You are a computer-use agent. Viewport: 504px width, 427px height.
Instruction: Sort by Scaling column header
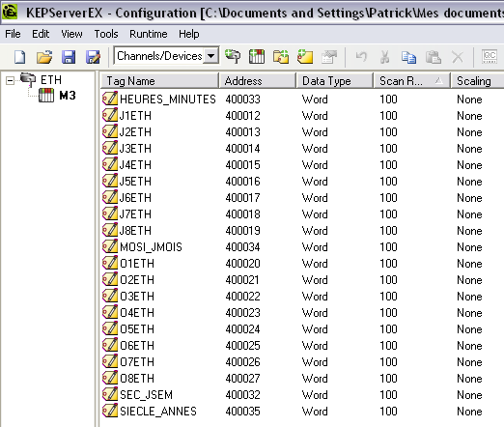[x=478, y=81]
